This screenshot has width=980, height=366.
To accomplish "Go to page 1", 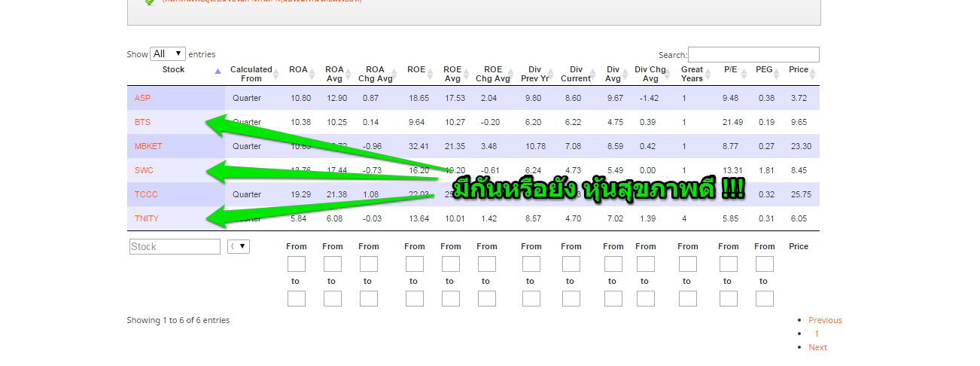I will point(817,334).
